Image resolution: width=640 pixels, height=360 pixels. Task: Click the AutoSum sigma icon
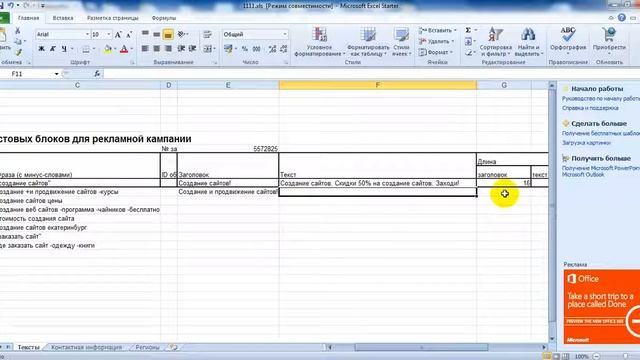(468, 30)
